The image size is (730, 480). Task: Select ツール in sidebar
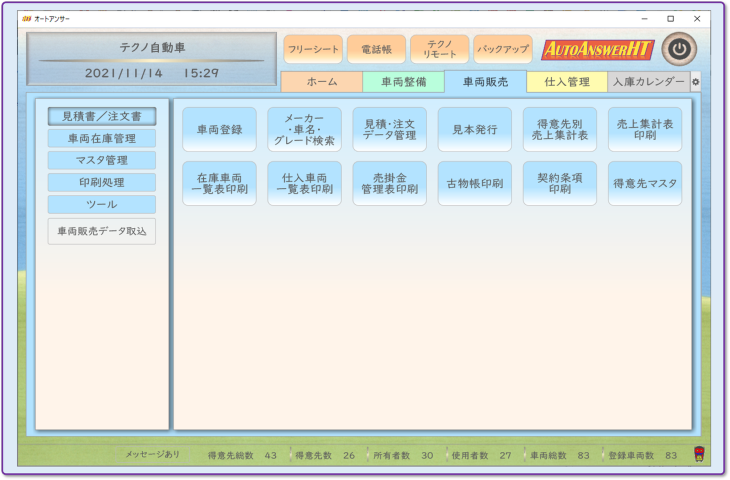click(101, 204)
